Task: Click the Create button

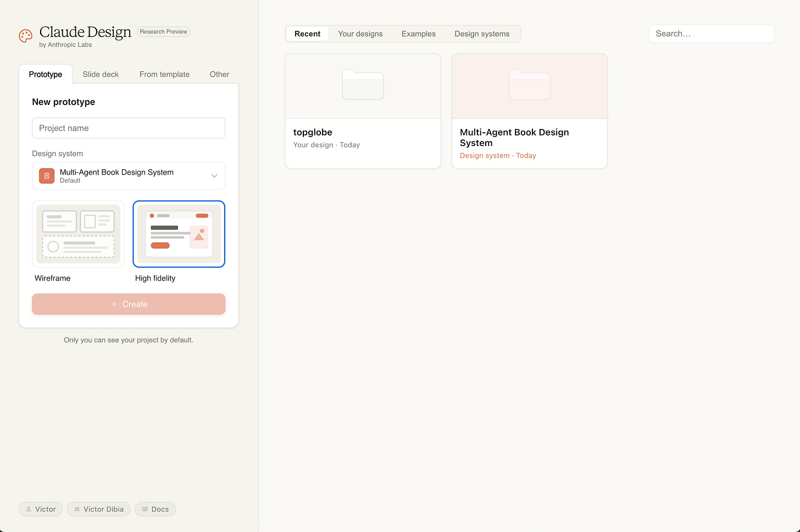Action: point(129,304)
